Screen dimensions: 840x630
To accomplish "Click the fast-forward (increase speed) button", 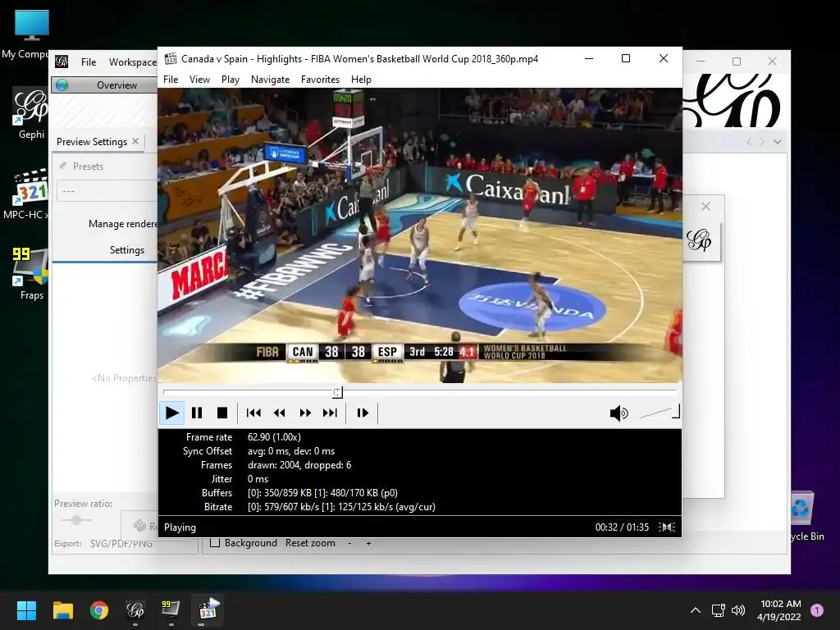I will [x=305, y=413].
